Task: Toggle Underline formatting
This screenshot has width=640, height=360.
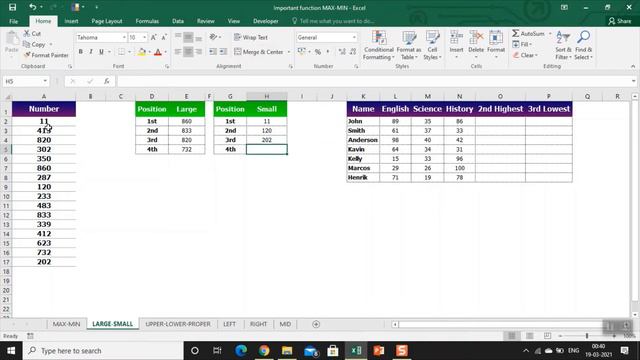Action: tap(101, 52)
